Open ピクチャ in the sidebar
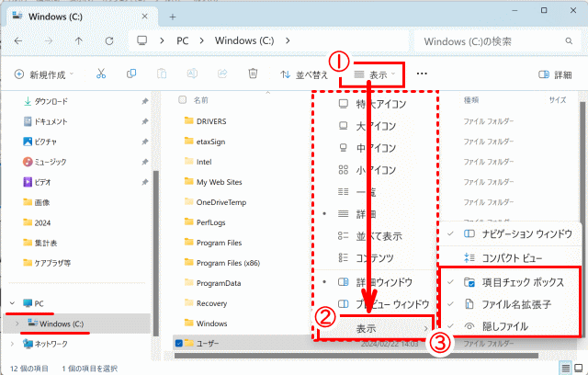This screenshot has height=375, width=588. (45, 142)
